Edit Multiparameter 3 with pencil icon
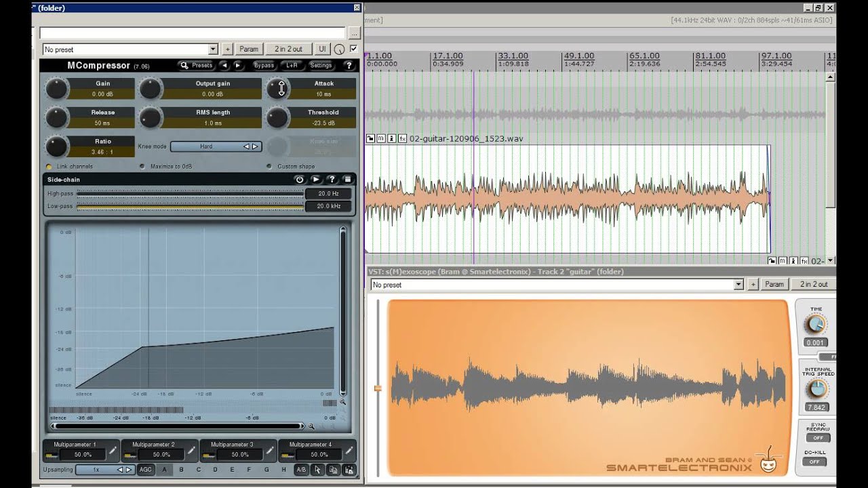 tap(270, 450)
